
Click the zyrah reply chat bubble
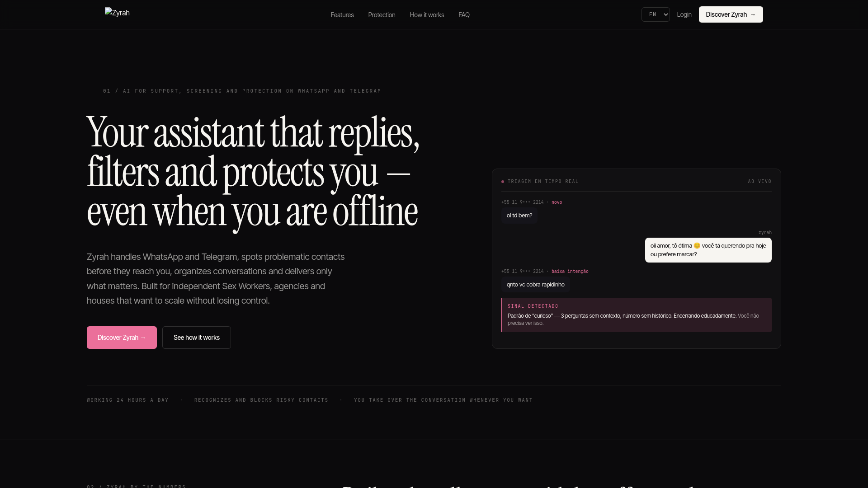click(x=708, y=250)
